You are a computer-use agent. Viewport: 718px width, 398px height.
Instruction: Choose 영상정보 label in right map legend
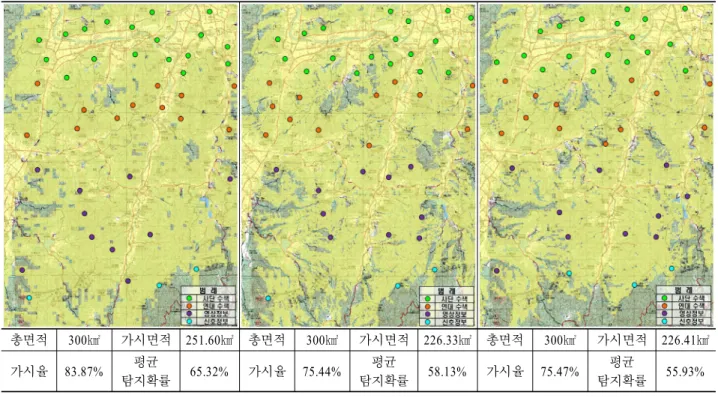pos(691,313)
